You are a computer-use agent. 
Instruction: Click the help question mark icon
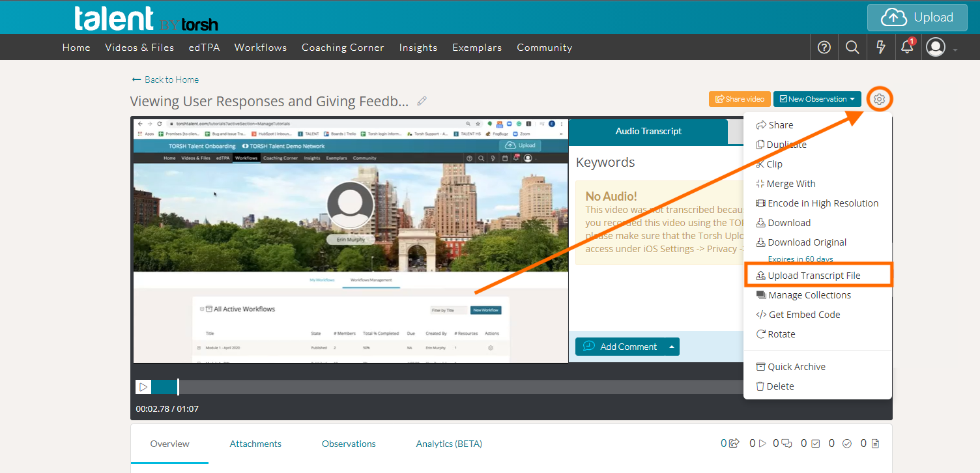tap(824, 47)
